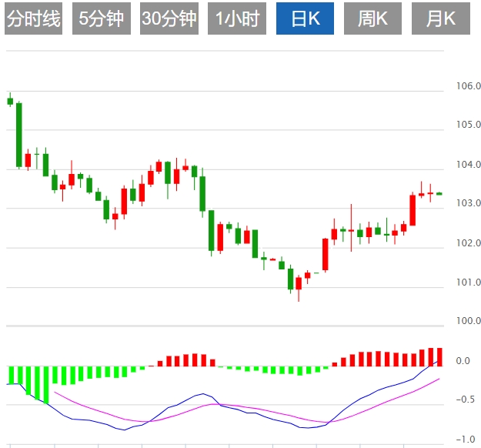Screen dimensions: 481x448
Task: Switch to the 1小时 tab
Action: 237,19
